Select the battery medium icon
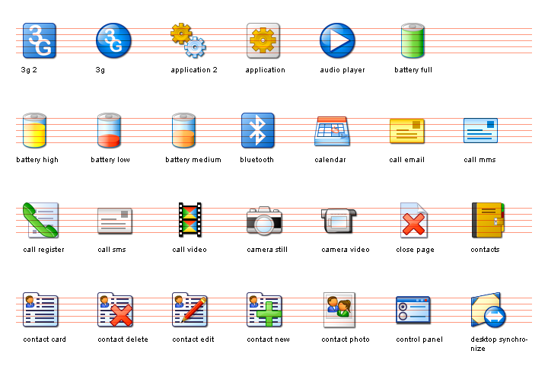Viewport: 548px width, 392px height. coord(184,130)
